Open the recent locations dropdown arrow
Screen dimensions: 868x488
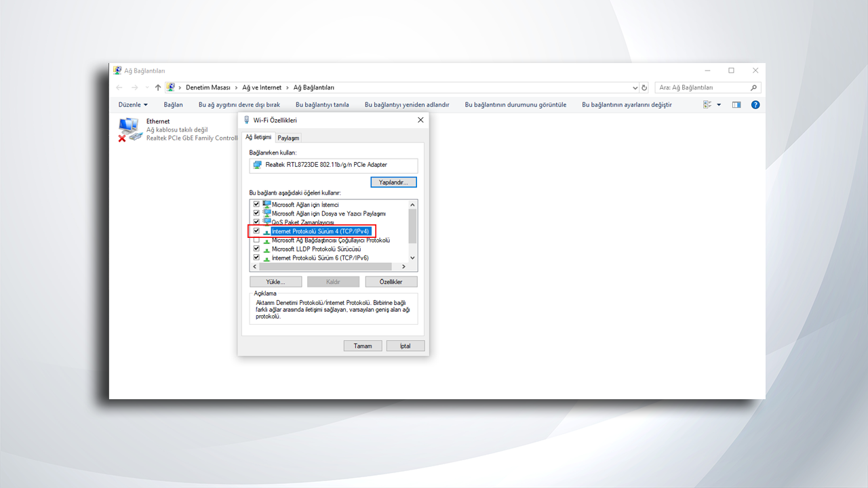coord(146,87)
